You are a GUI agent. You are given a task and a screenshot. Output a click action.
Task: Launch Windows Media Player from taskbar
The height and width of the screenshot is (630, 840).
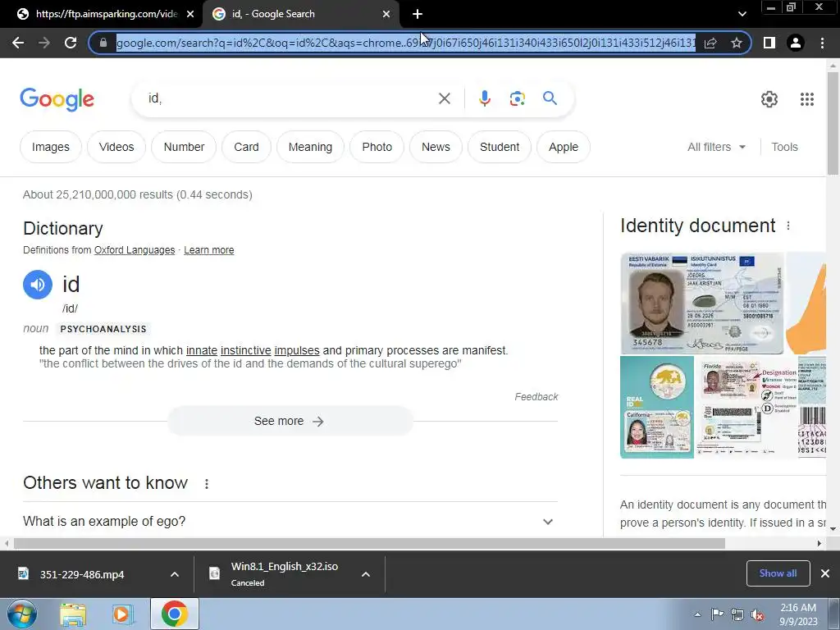click(123, 614)
